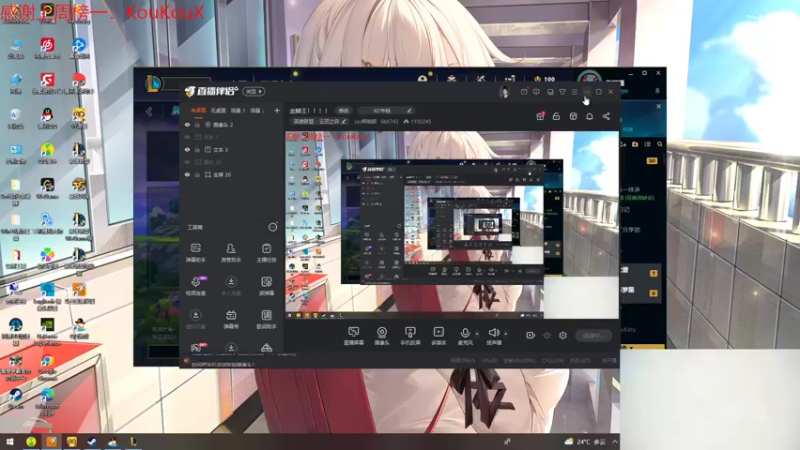Open the 主播任务 tool
The height and width of the screenshot is (450, 800).
click(x=266, y=253)
